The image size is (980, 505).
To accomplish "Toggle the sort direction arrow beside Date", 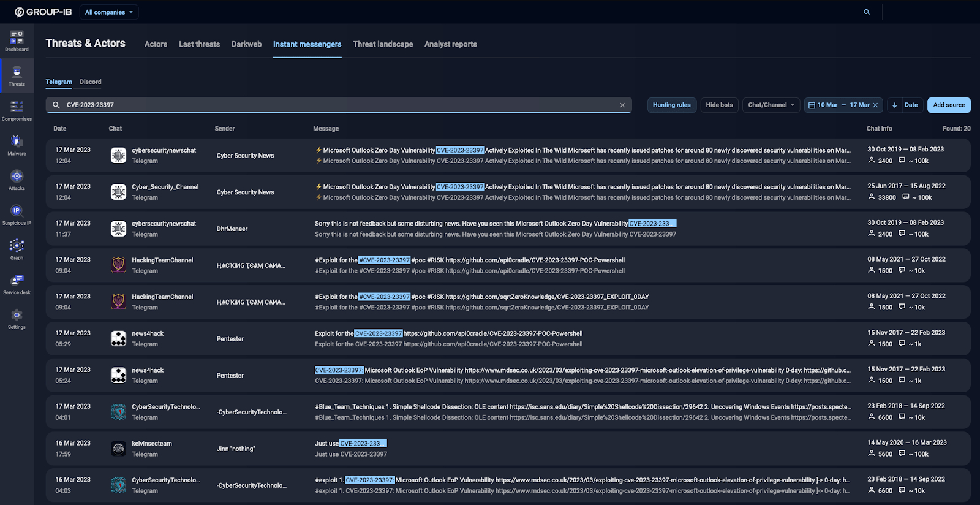I will coord(894,105).
